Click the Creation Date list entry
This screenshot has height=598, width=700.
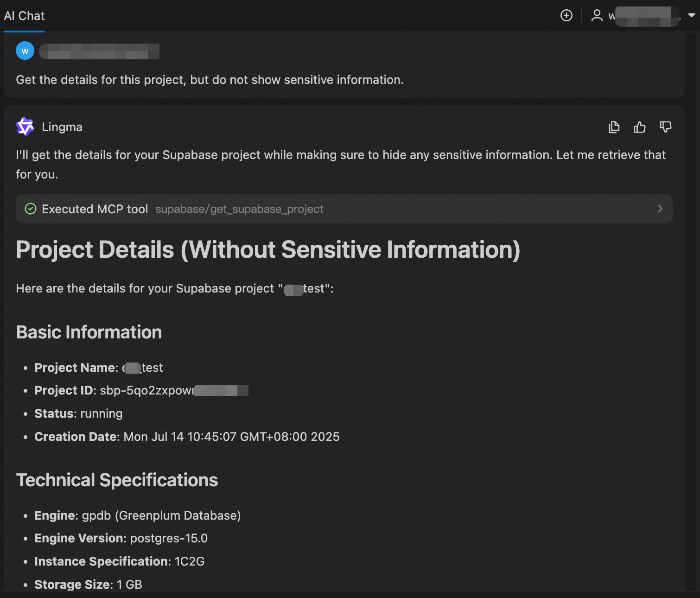point(187,437)
